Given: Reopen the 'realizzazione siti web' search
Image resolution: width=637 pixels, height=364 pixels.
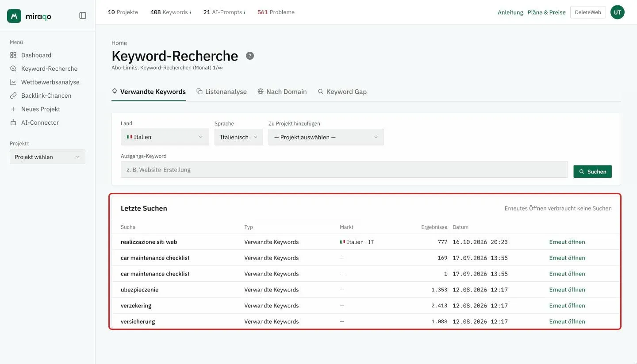Looking at the screenshot, I should coord(567,242).
